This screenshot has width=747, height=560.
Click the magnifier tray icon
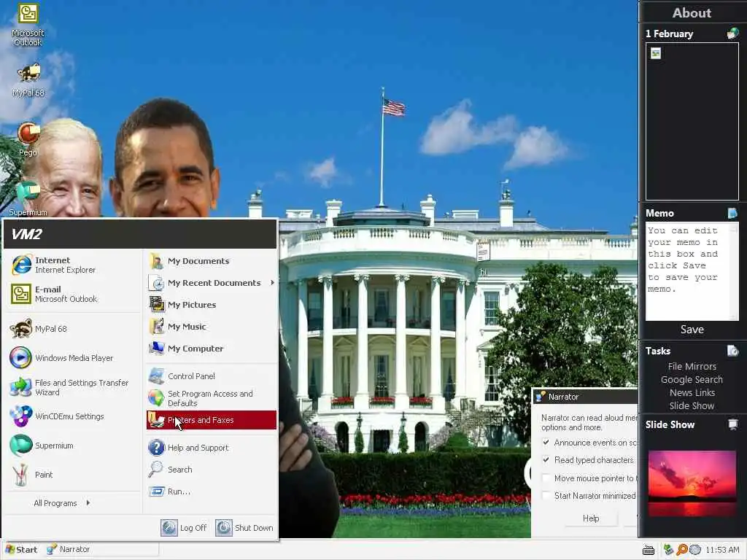point(682,550)
